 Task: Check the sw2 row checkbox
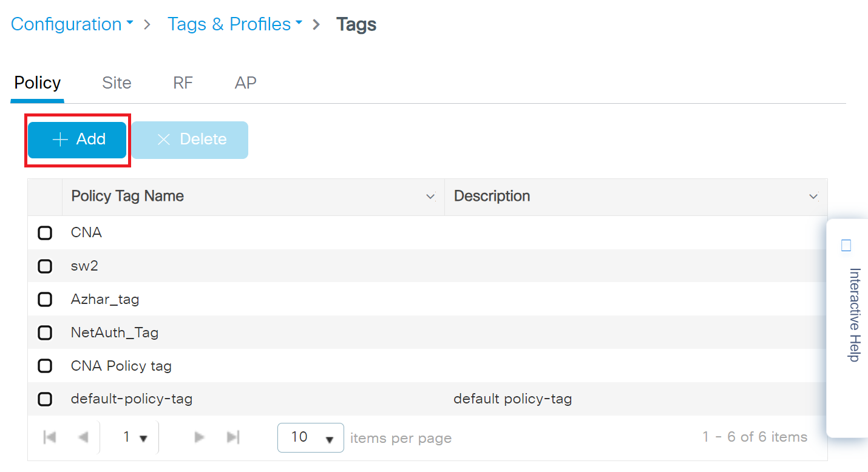point(45,266)
